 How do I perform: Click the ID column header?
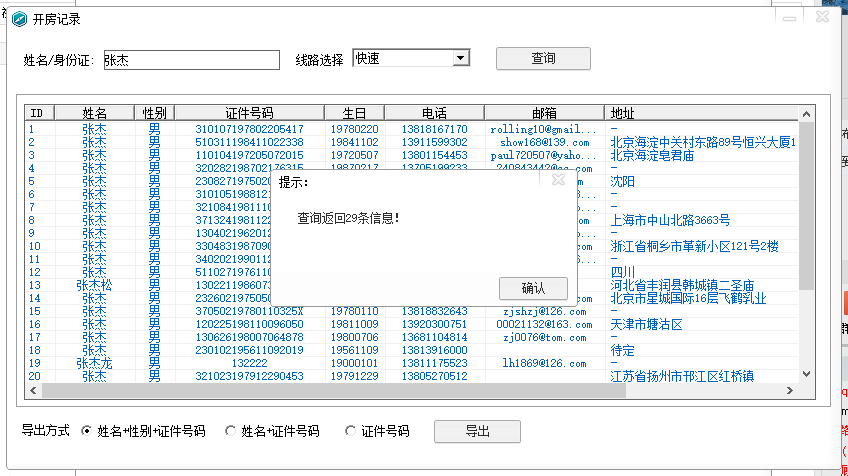pyautogui.click(x=40, y=113)
